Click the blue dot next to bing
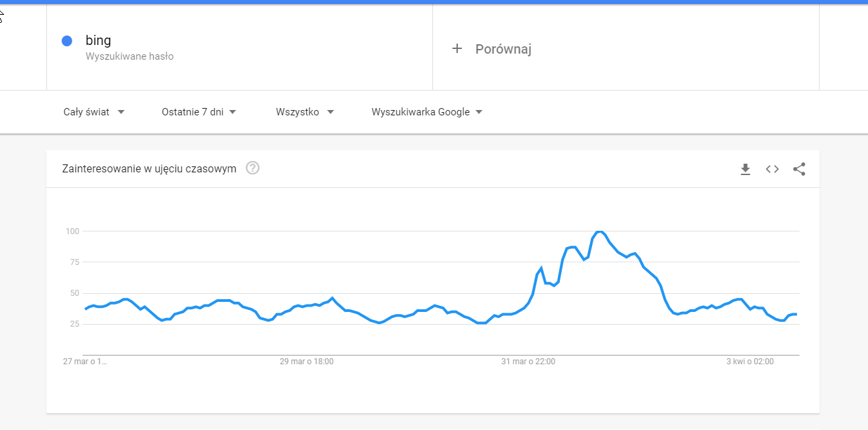Screen dimensions: 868x430 [66, 41]
